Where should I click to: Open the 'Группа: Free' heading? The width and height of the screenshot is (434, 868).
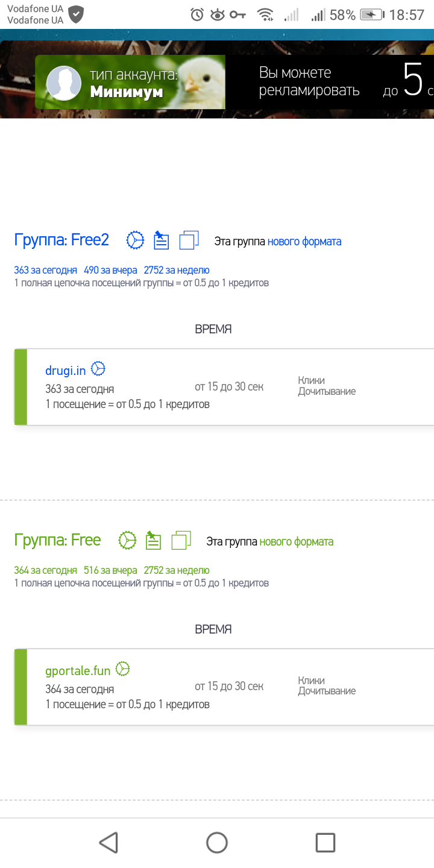click(x=57, y=540)
